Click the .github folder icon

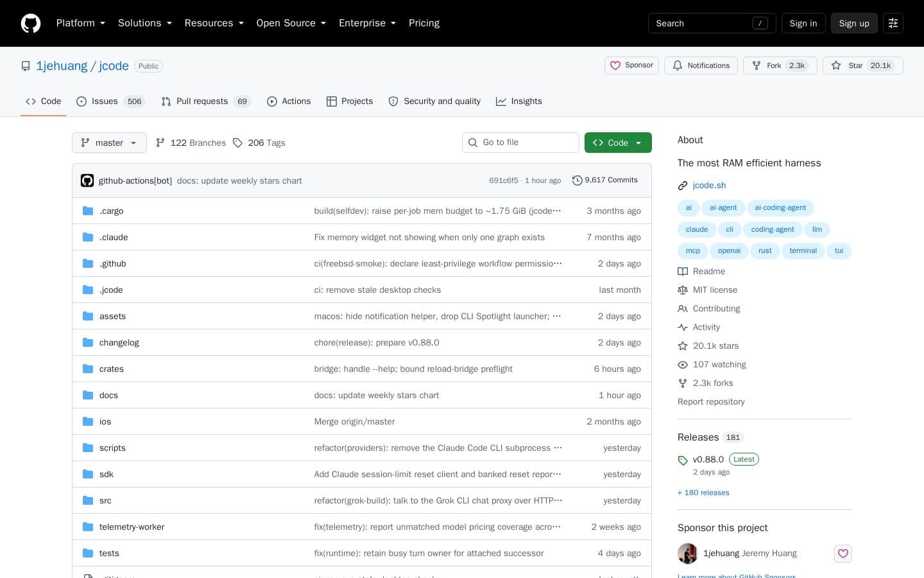(88, 263)
